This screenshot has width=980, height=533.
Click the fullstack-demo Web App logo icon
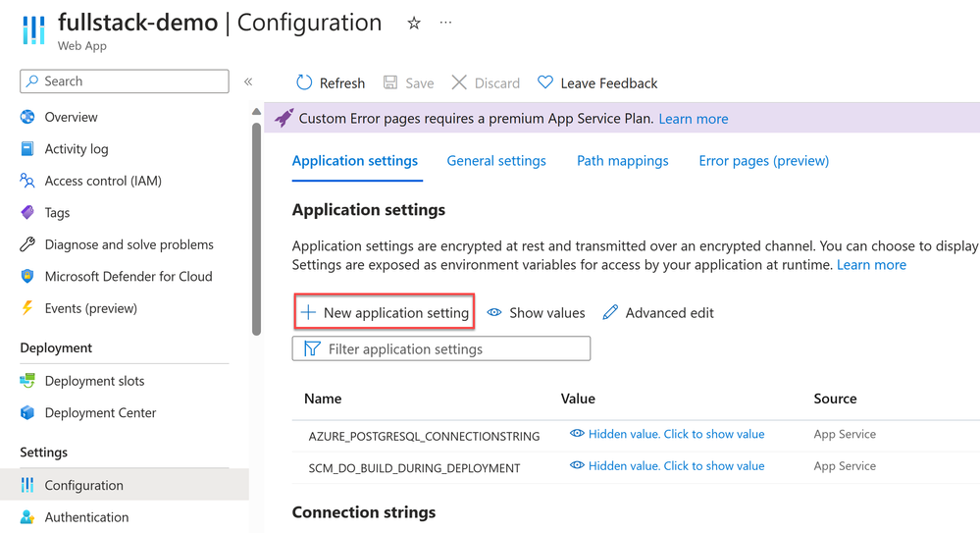33,29
